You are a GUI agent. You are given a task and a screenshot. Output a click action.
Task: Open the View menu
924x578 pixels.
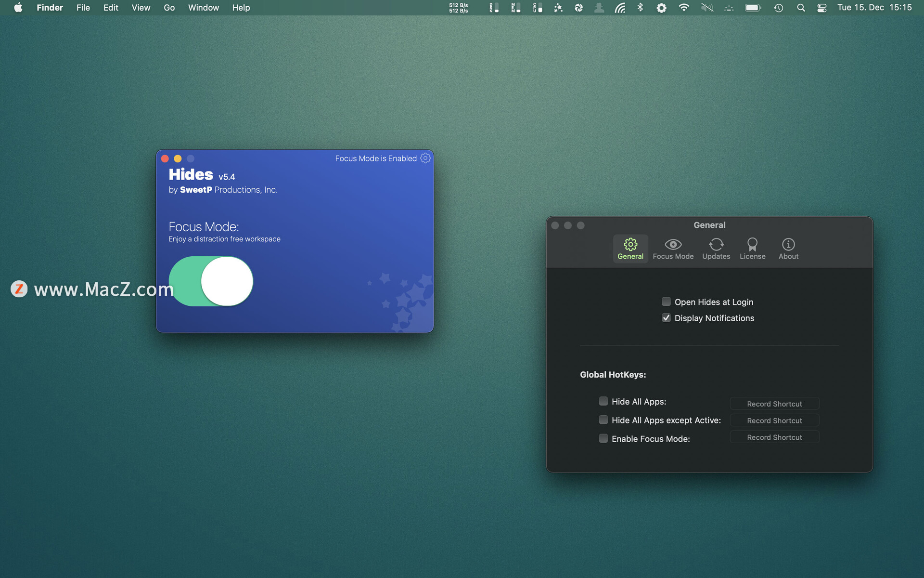(141, 8)
